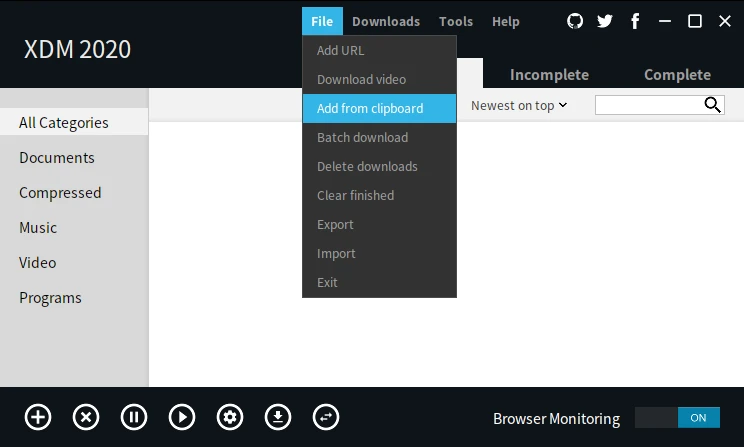
Task: Pause downloads with the pause icon
Action: tap(134, 417)
